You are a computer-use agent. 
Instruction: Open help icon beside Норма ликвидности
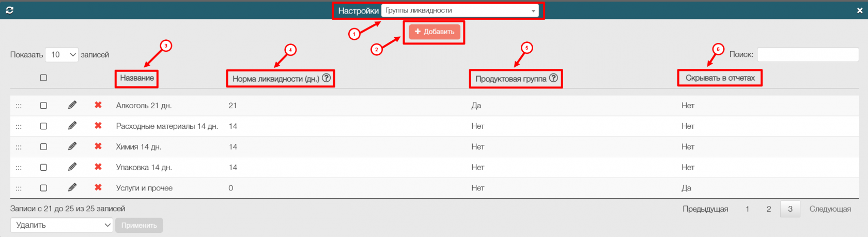point(327,78)
